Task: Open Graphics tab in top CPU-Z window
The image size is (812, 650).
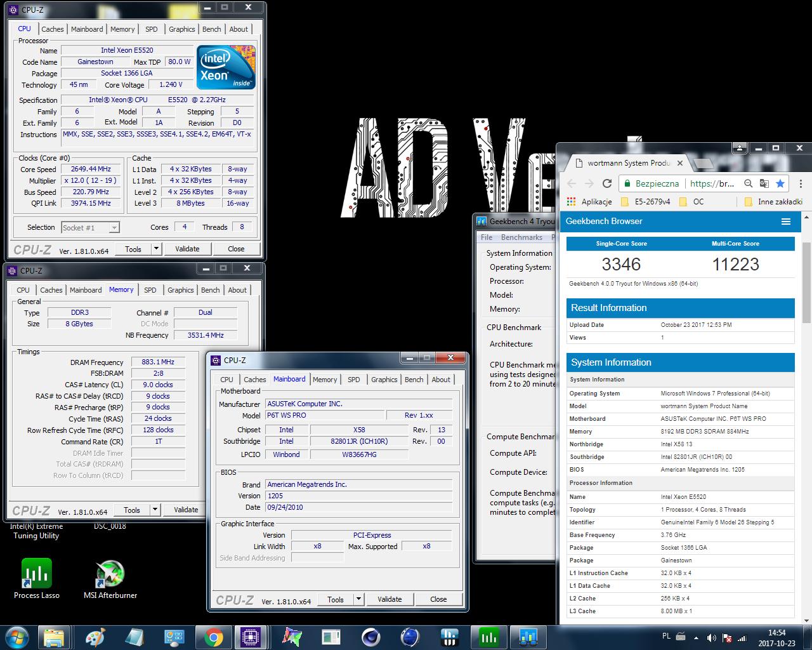Action: 182,29
